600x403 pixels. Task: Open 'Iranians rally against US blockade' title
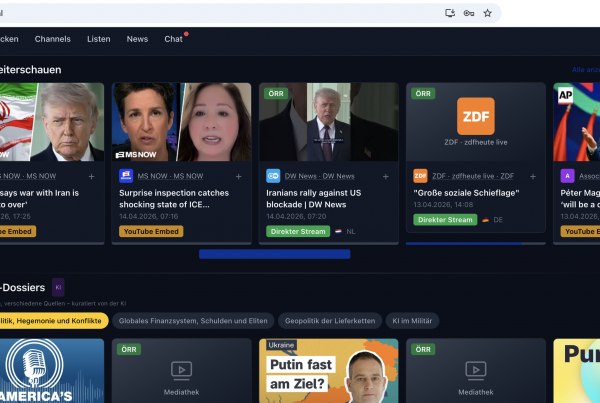coord(313,199)
